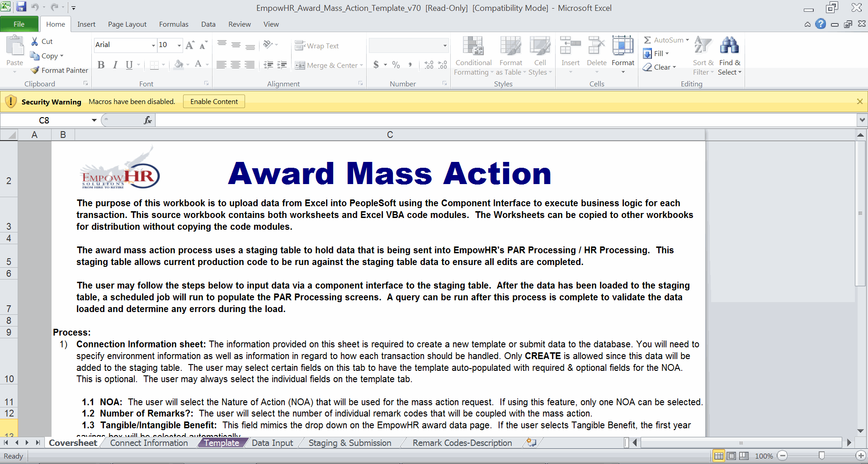Open the File tab
Image resolution: width=868 pixels, height=464 pixels.
[19, 24]
